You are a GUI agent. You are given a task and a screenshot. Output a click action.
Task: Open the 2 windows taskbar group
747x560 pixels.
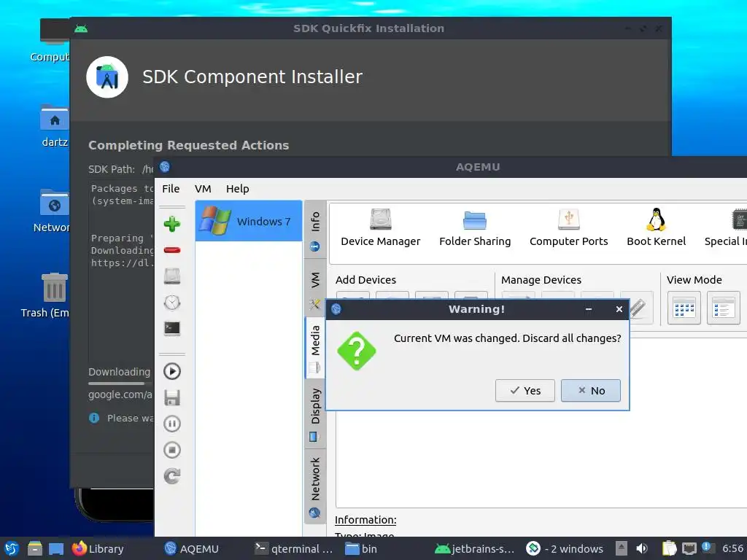(565, 548)
